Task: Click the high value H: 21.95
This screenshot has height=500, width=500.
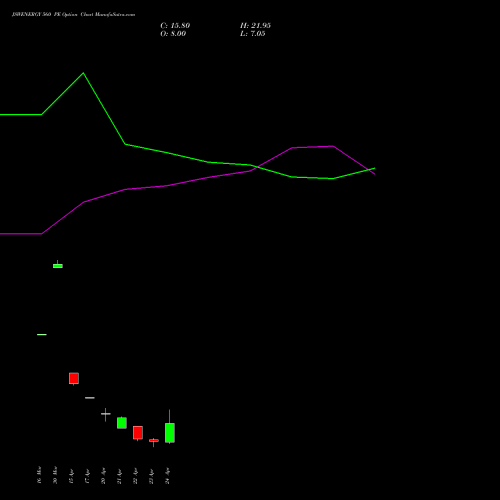Action: 255,26
